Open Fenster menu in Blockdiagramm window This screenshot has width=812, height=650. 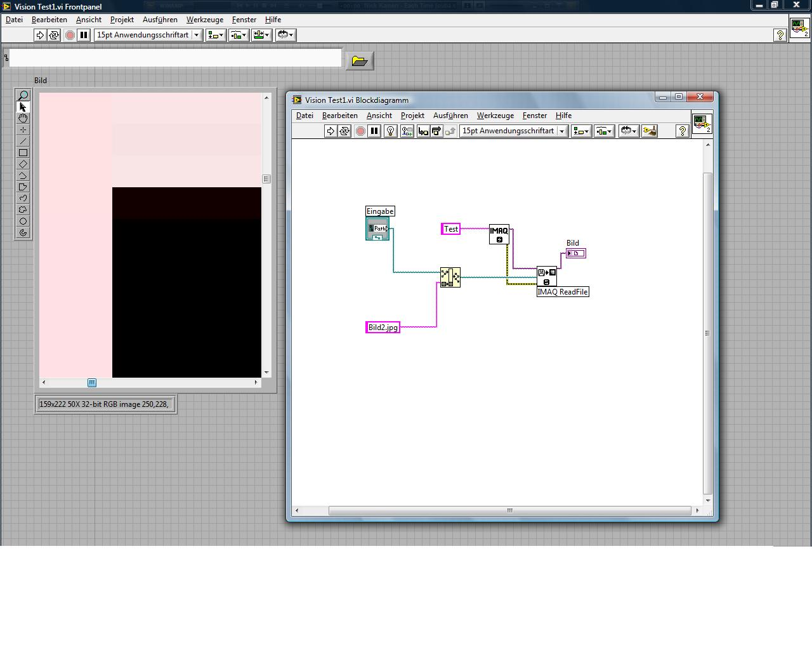pyautogui.click(x=535, y=116)
